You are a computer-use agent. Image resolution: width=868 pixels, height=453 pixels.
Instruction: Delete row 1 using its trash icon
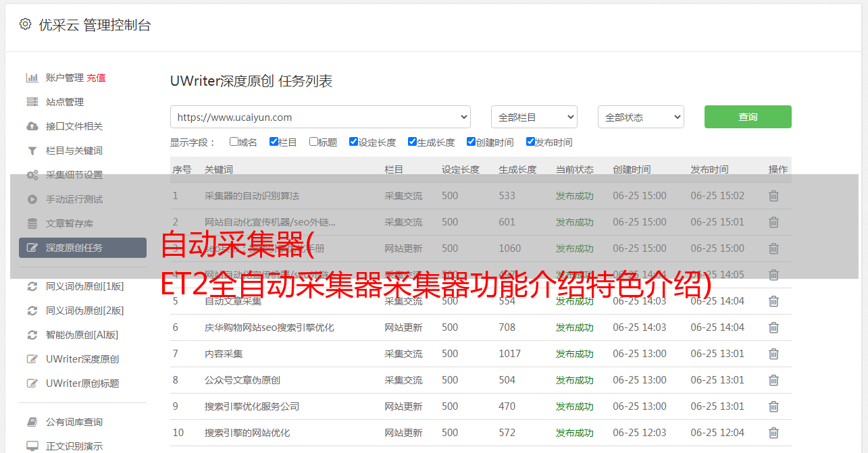(773, 196)
